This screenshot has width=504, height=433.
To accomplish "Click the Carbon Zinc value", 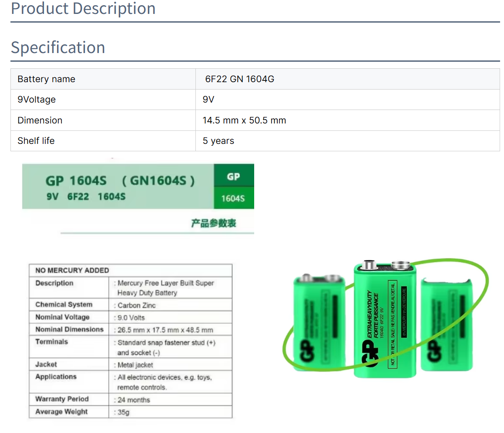I will pos(136,306).
